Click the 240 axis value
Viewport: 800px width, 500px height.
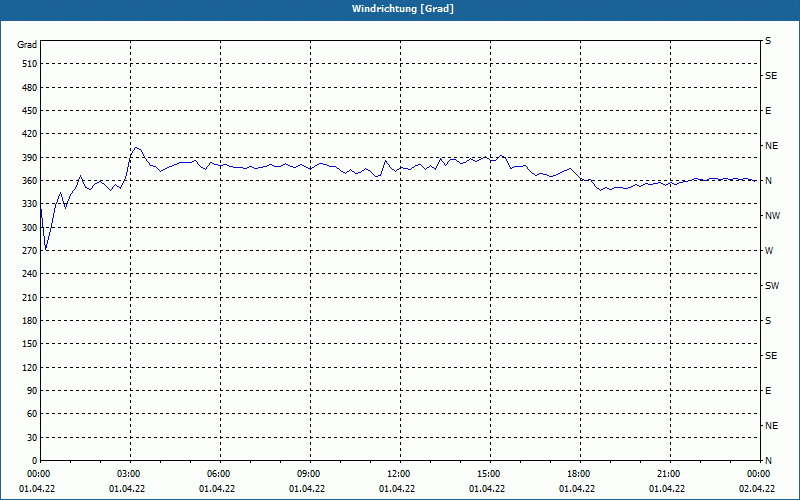coord(30,274)
